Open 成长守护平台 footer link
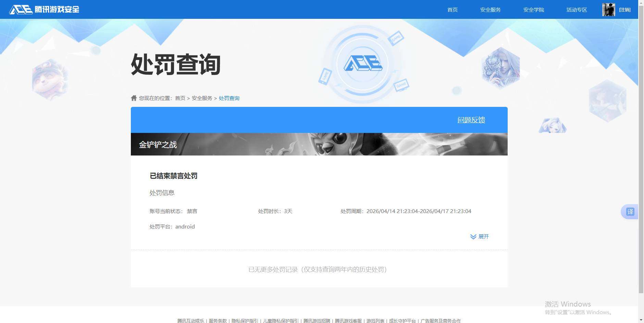Image resolution: width=644 pixels, height=323 pixels. pos(402,321)
